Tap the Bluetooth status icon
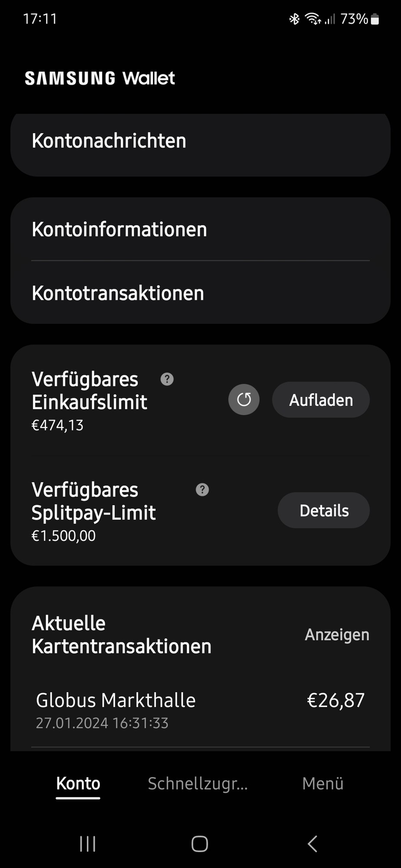Image resolution: width=401 pixels, height=868 pixels. coord(295,19)
